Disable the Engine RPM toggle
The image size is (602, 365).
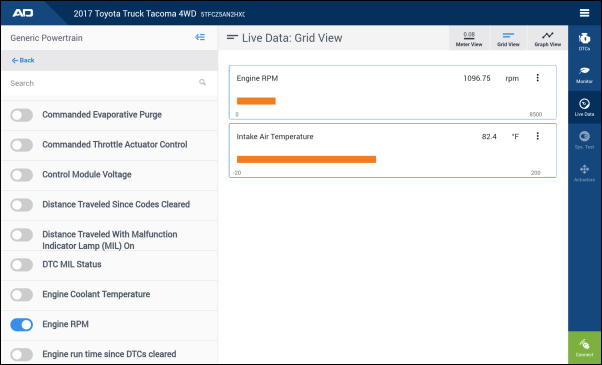click(x=22, y=324)
